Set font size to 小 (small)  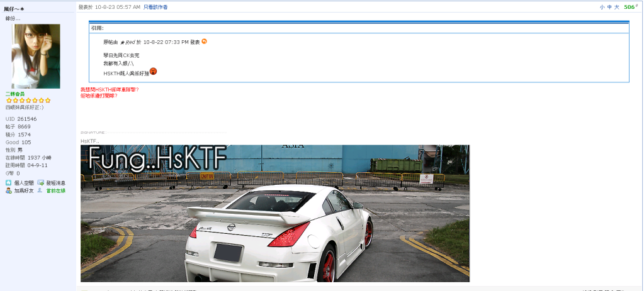[x=602, y=7]
